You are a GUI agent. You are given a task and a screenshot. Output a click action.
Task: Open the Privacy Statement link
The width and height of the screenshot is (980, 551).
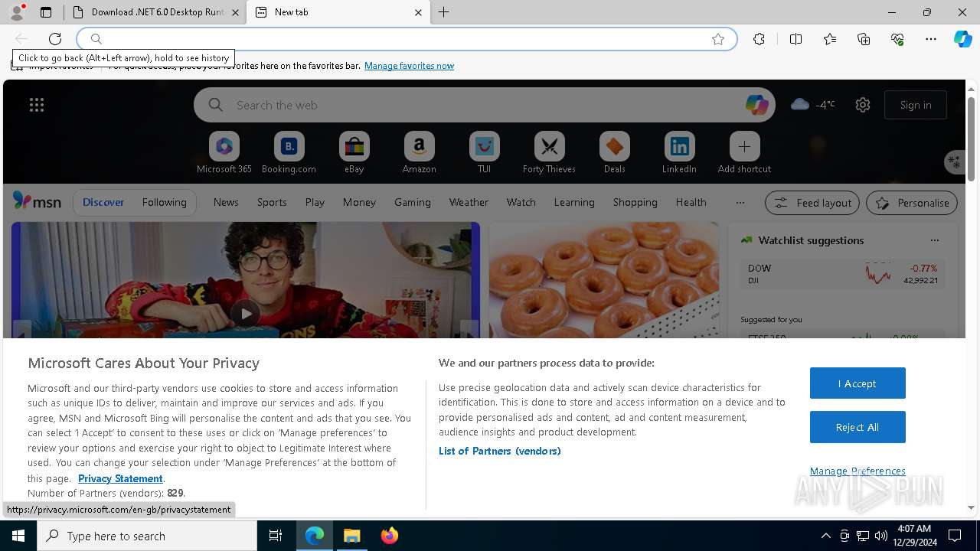click(x=120, y=478)
